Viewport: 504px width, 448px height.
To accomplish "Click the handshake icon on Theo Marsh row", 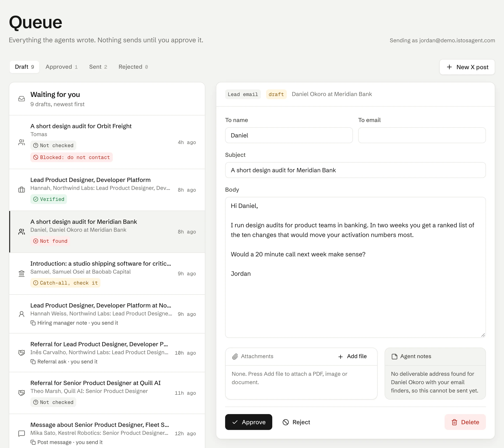I will (22, 393).
